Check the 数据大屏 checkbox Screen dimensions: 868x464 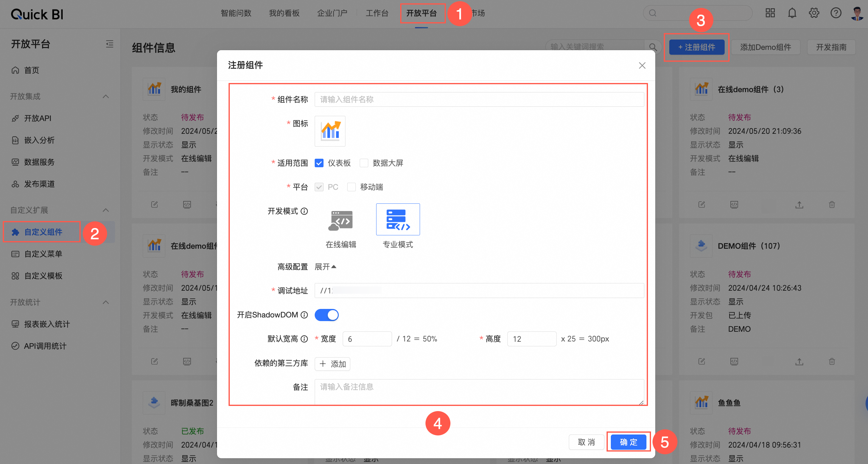click(x=364, y=163)
